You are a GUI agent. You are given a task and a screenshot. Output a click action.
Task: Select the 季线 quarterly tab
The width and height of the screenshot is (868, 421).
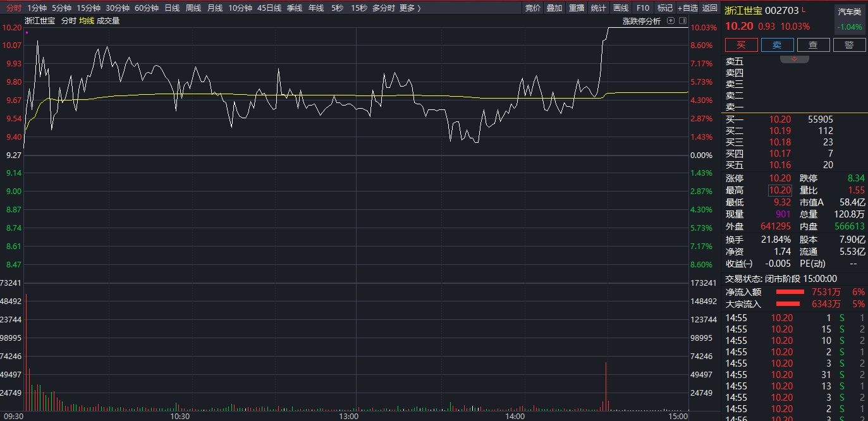295,8
